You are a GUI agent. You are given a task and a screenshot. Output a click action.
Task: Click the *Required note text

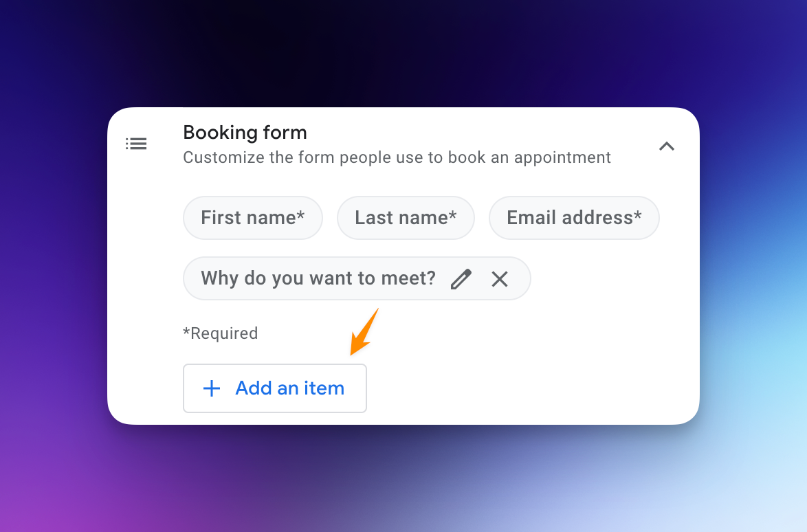tap(220, 333)
